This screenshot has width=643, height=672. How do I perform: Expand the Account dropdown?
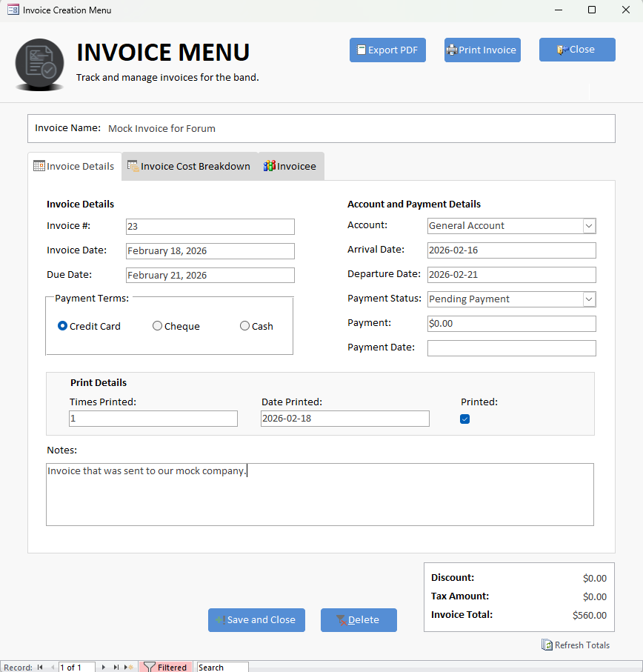(x=589, y=226)
